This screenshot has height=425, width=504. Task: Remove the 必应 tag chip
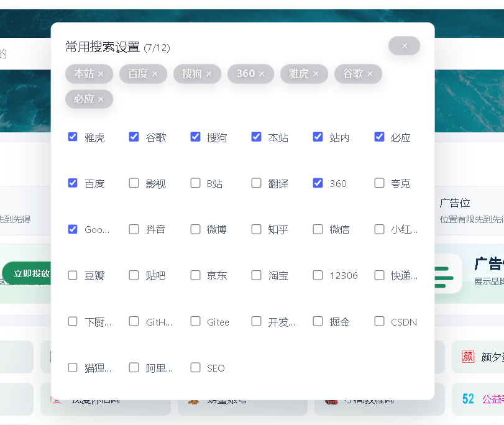click(x=101, y=99)
